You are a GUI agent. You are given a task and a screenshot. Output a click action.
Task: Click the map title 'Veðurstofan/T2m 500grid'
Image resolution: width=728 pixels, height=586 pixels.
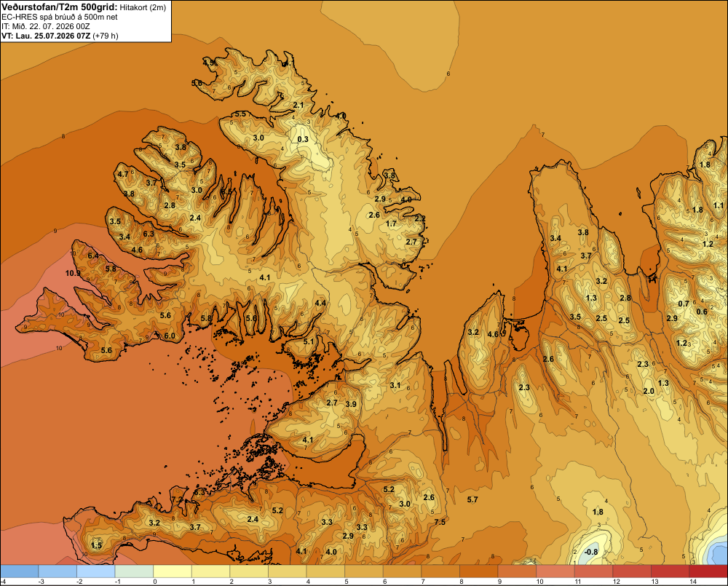[x=60, y=7]
